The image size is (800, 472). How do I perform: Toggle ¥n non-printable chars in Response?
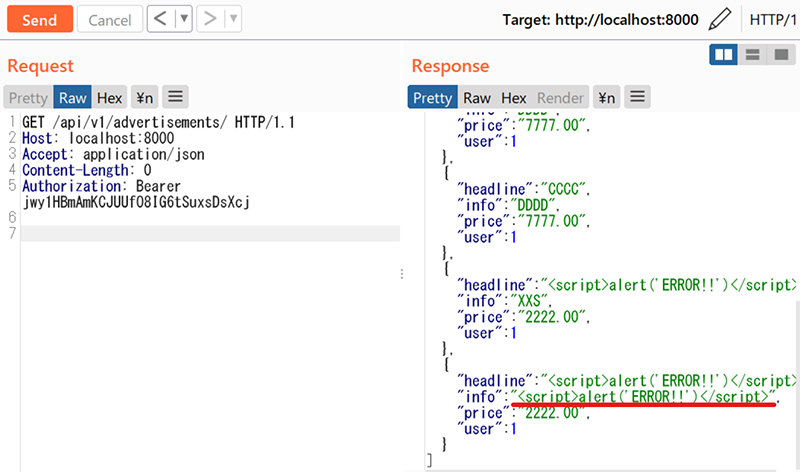click(x=607, y=97)
